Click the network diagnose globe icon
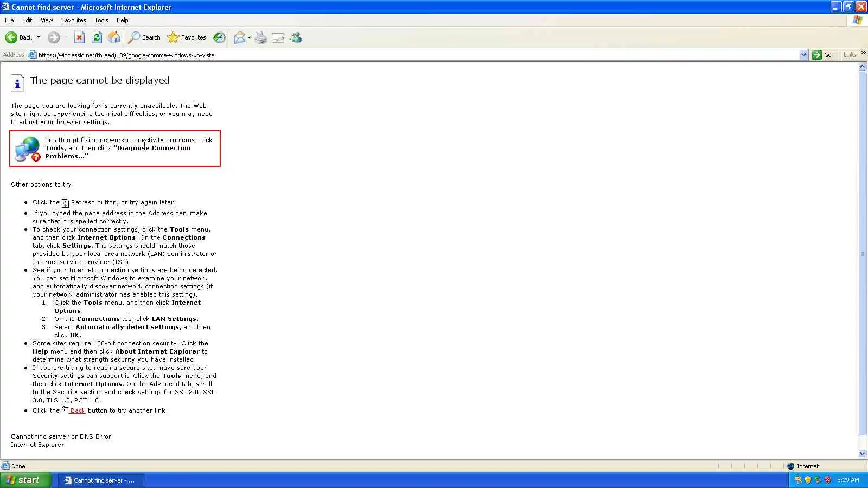The height and width of the screenshot is (488, 868). [x=28, y=149]
